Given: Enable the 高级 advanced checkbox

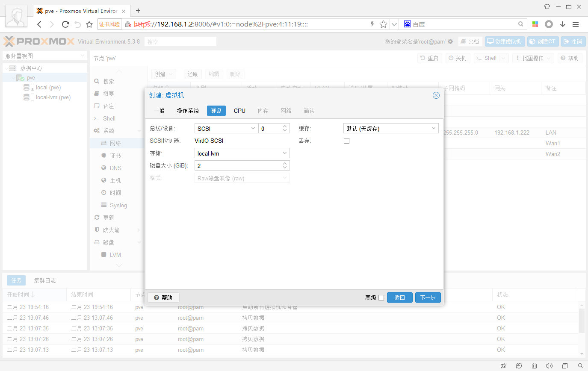Looking at the screenshot, I should [381, 297].
